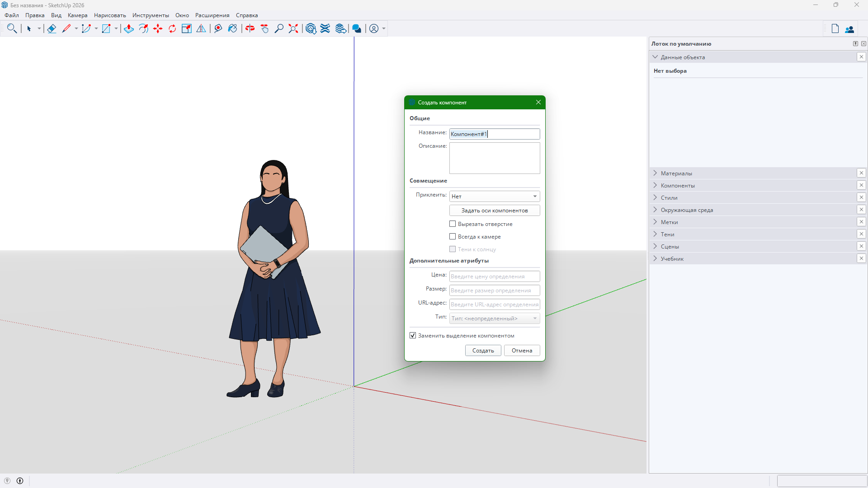The image size is (868, 488).
Task: Expand the 'Метки' panel
Action: point(669,222)
